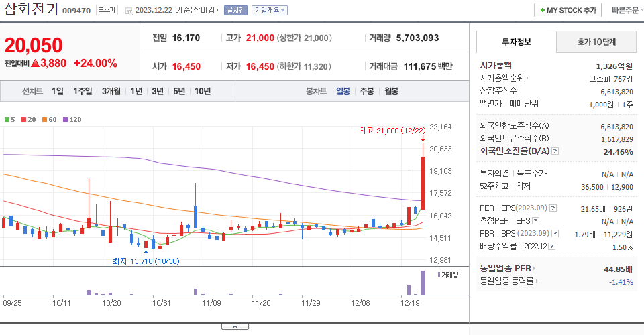644x335 pixels.
Task: Click the purple 거래량 volume legend marker
Action: click(x=439, y=275)
